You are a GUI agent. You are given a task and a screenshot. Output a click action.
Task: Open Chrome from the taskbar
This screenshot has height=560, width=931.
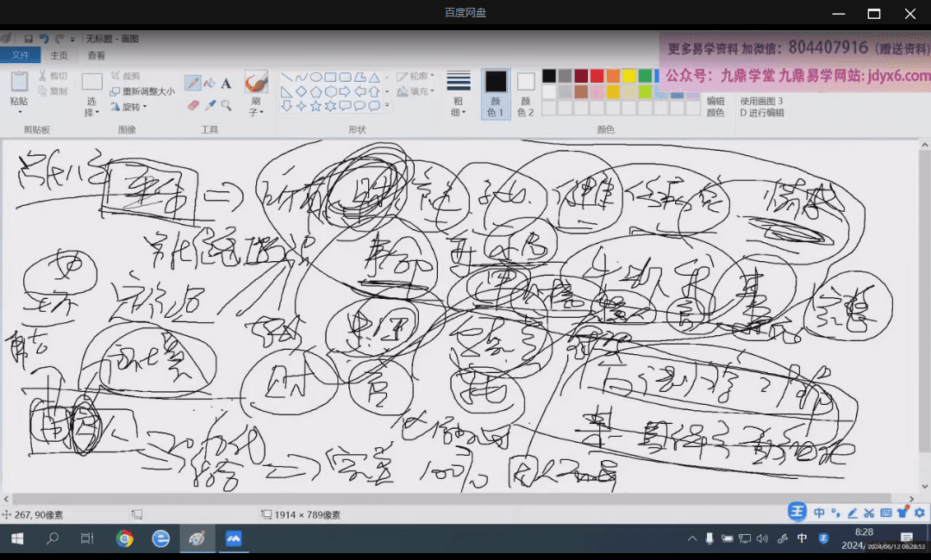coord(125,539)
